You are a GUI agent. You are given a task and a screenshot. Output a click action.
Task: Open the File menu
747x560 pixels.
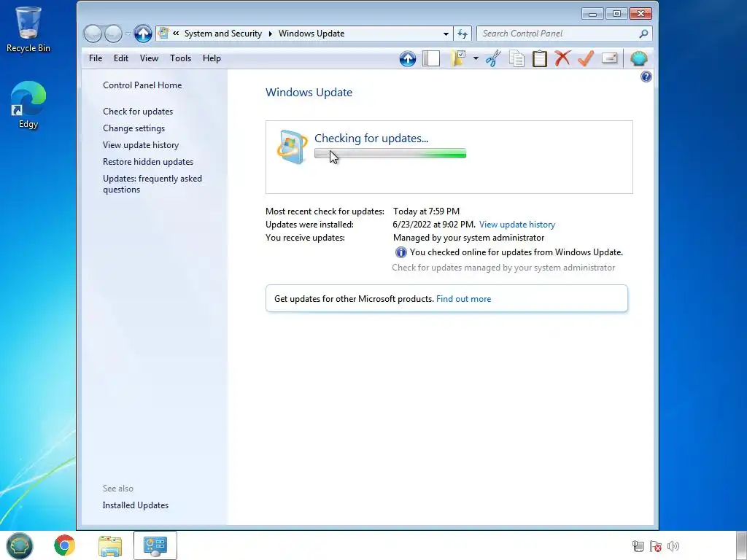(96, 58)
